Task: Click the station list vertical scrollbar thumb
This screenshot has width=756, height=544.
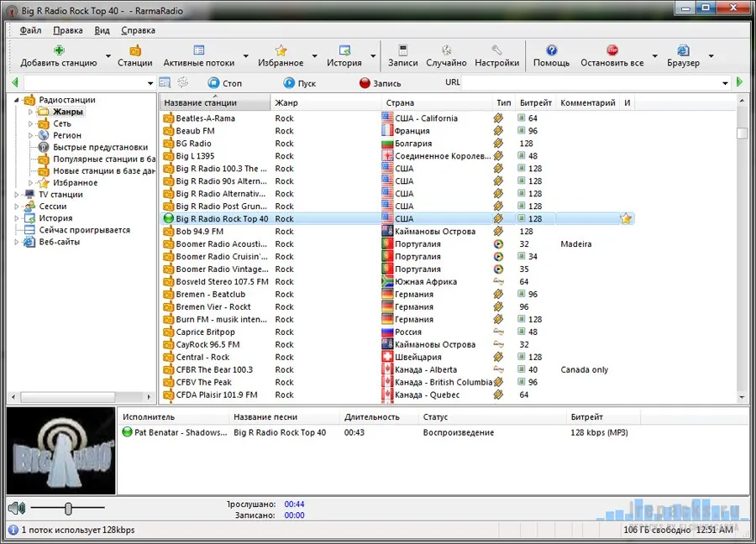Action: (x=742, y=133)
